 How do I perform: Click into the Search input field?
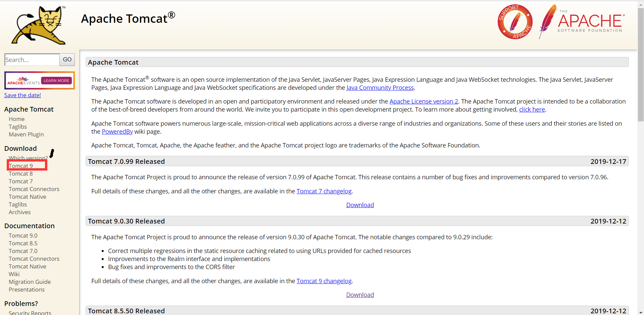click(32, 60)
